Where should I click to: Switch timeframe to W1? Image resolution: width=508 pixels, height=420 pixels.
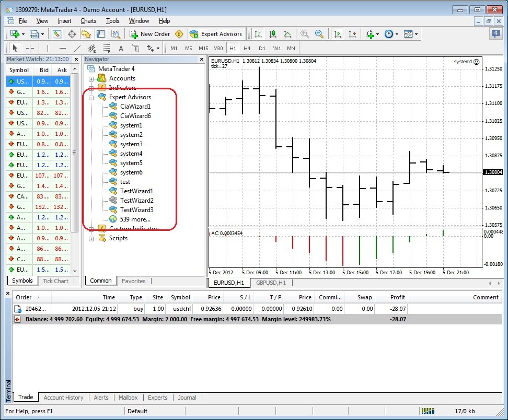[276, 48]
